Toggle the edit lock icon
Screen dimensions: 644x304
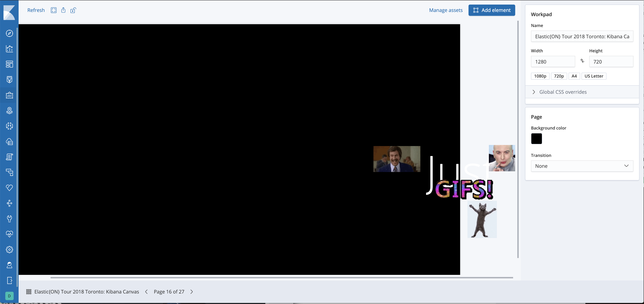click(73, 10)
